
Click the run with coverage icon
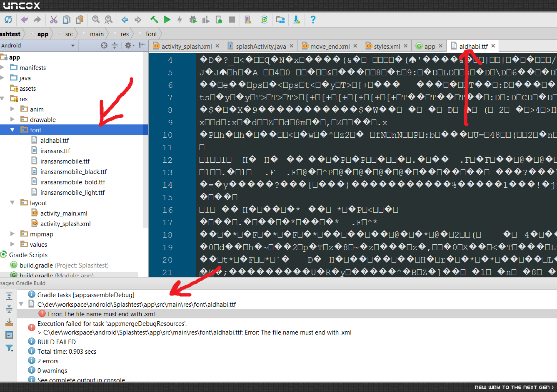tap(206, 20)
